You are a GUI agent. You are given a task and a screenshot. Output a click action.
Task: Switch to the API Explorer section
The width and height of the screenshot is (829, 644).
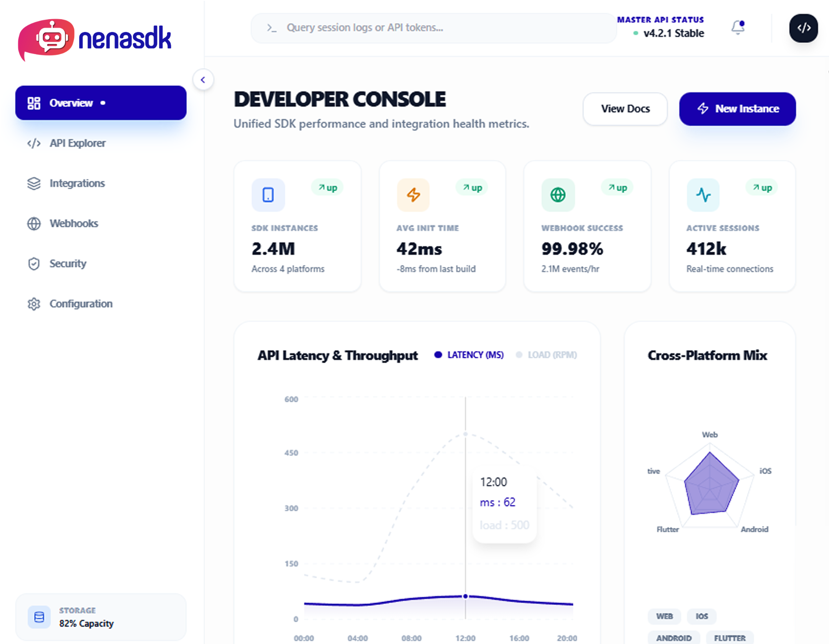[x=78, y=143]
